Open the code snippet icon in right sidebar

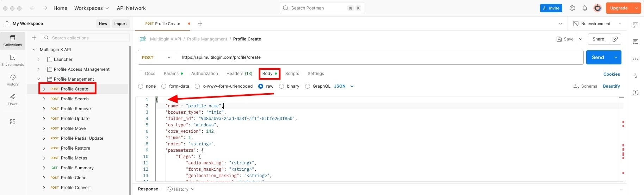(x=636, y=59)
